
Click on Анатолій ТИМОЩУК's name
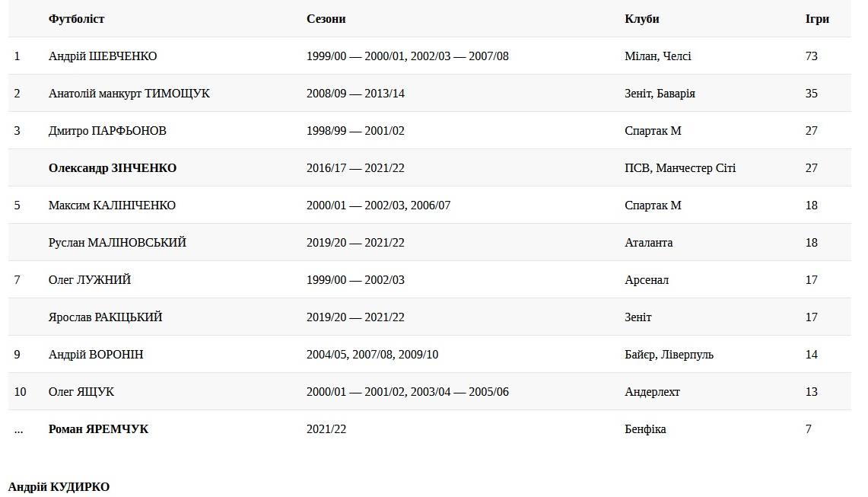129,94
